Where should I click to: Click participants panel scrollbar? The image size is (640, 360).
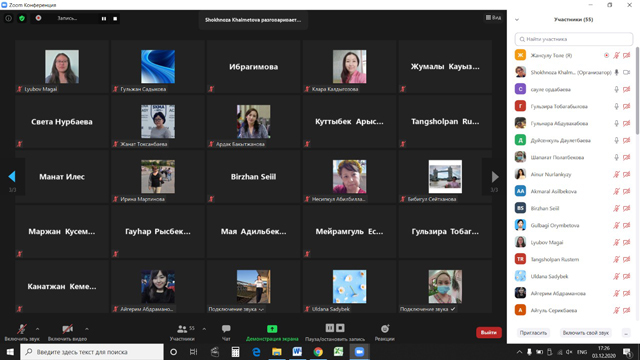pyautogui.click(x=637, y=90)
